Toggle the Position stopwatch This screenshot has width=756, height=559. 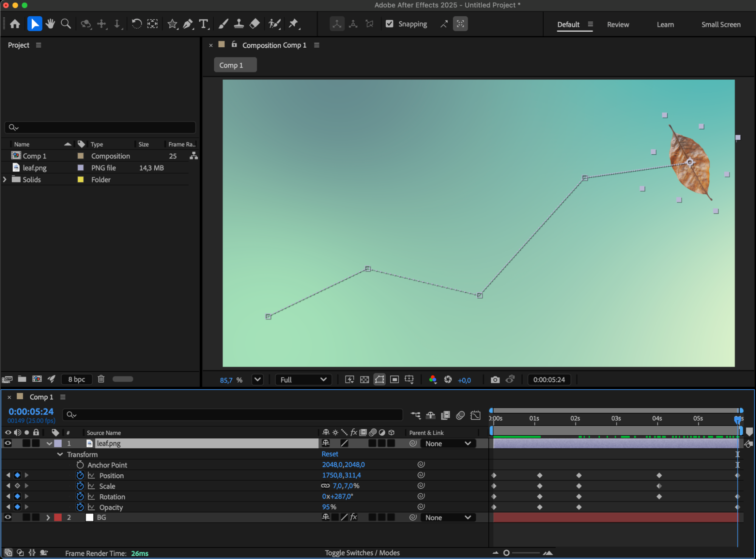pos(80,475)
